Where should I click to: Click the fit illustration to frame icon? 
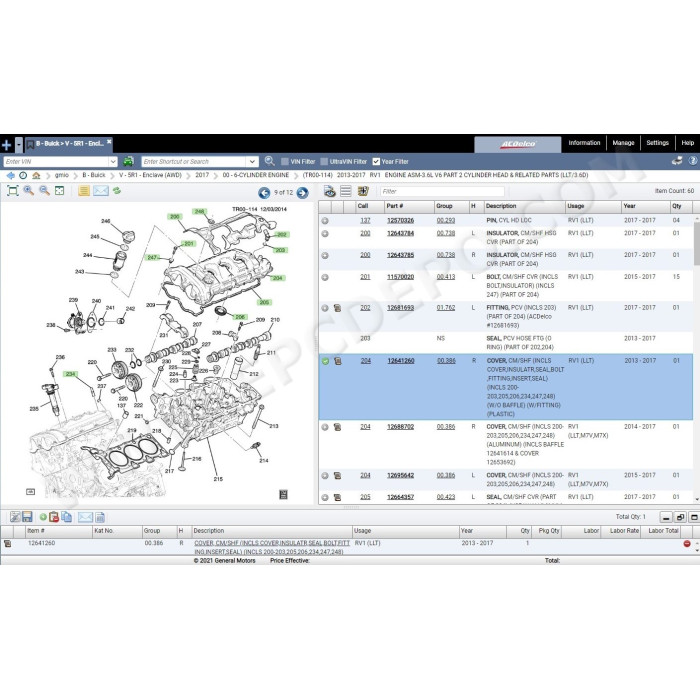tap(13, 191)
